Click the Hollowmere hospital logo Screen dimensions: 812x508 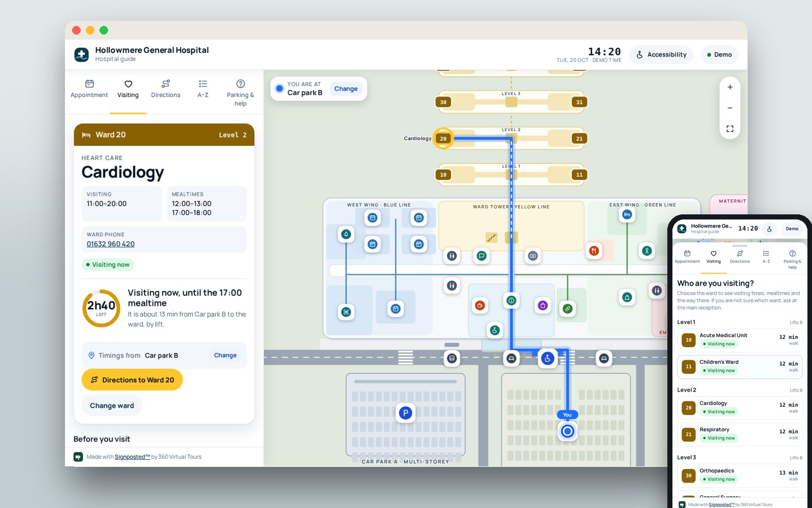(81, 54)
